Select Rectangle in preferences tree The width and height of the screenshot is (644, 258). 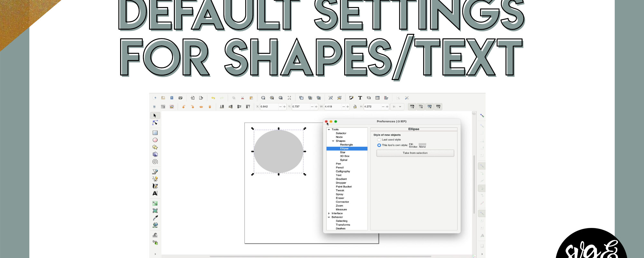click(346, 145)
